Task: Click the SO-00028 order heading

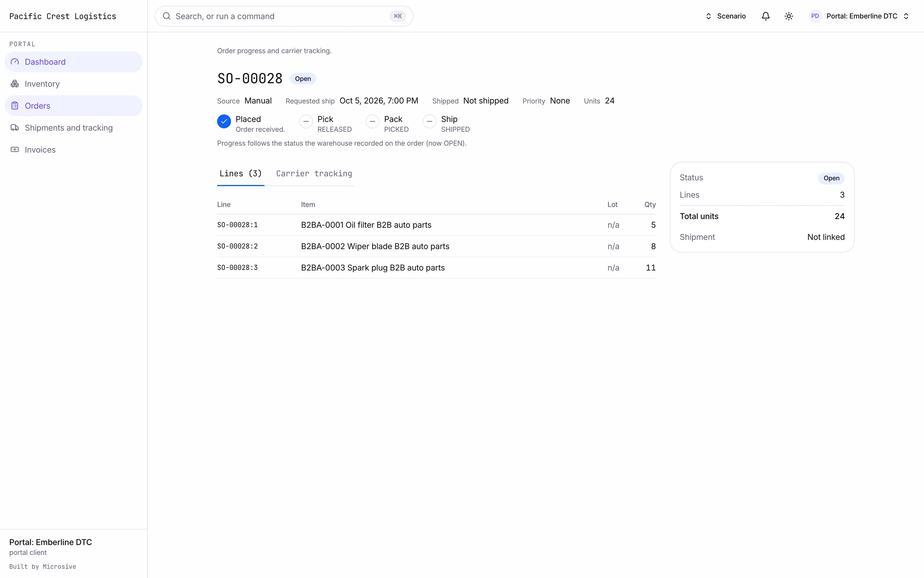Action: [x=250, y=78]
